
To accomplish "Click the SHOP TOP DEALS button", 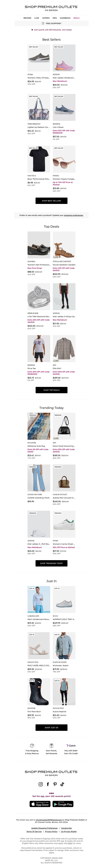I will 51,390.
